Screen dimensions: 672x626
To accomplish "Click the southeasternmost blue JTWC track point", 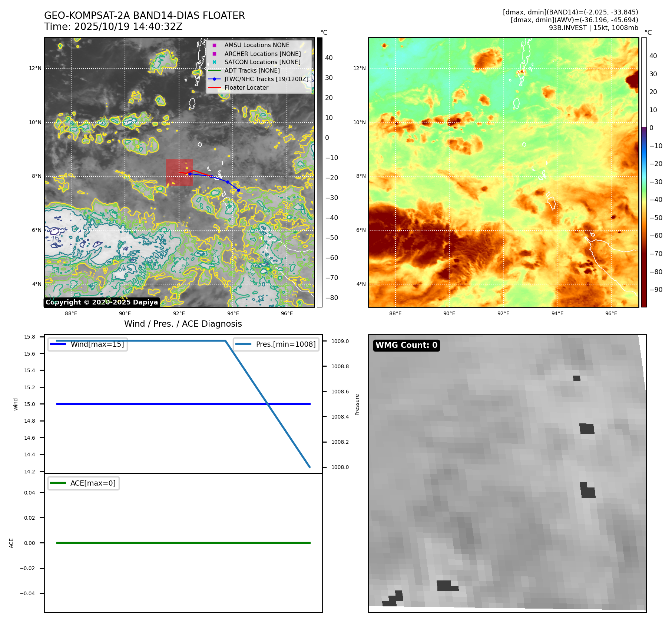I will [x=238, y=190].
